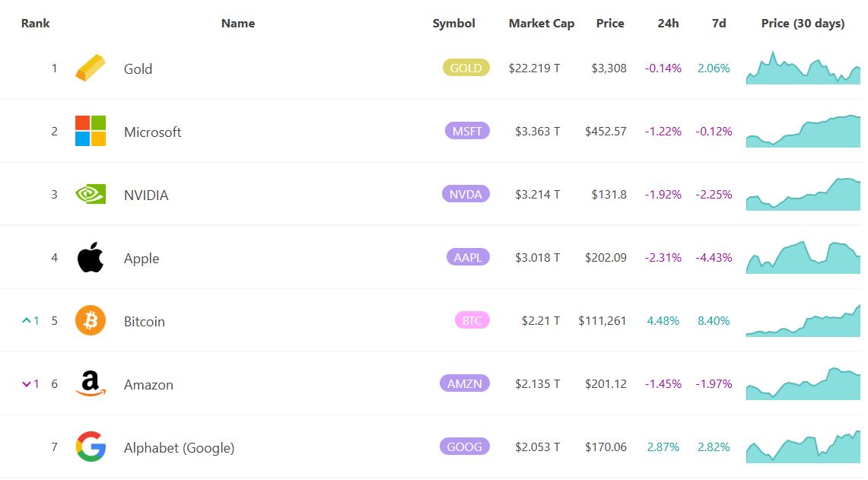The height and width of the screenshot is (480, 868).
Task: Open the Alphabet (Google) name link
Action: (x=179, y=448)
